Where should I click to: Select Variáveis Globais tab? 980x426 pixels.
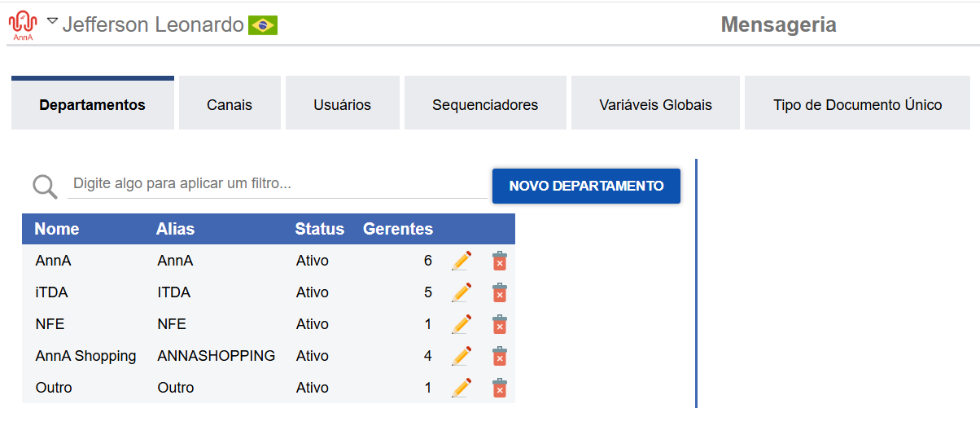pyautogui.click(x=655, y=105)
